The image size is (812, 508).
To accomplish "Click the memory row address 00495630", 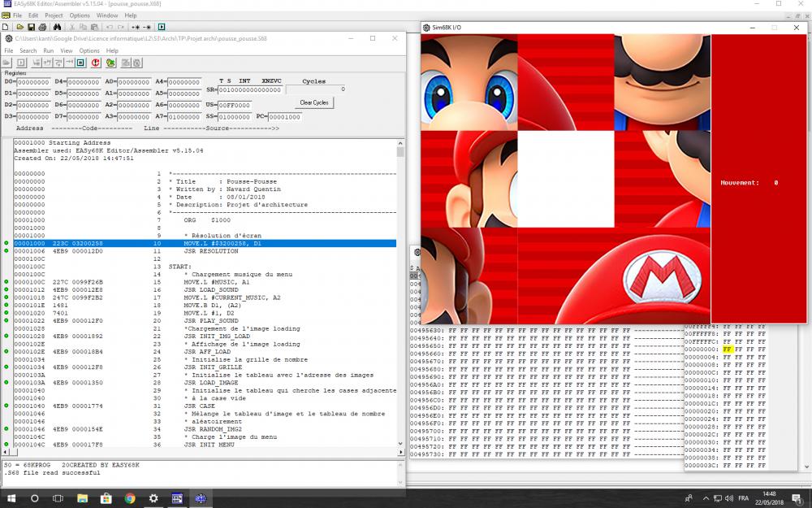I will (427, 330).
